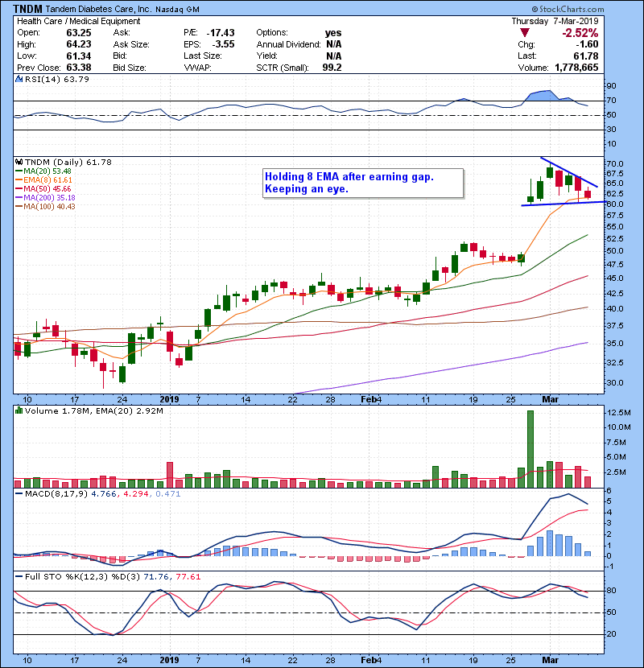
Task: Click the red down-triangle beside -2.52%
Action: [x=525, y=33]
